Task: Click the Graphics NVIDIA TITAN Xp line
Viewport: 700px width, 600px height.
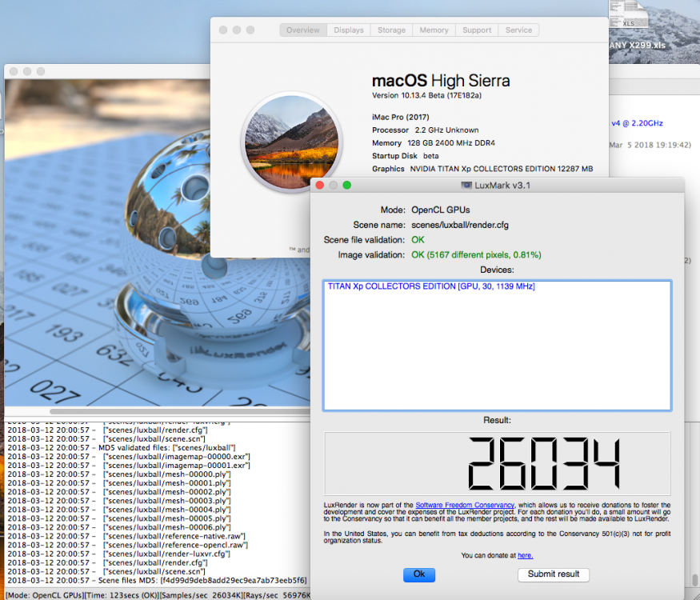Action: point(482,169)
